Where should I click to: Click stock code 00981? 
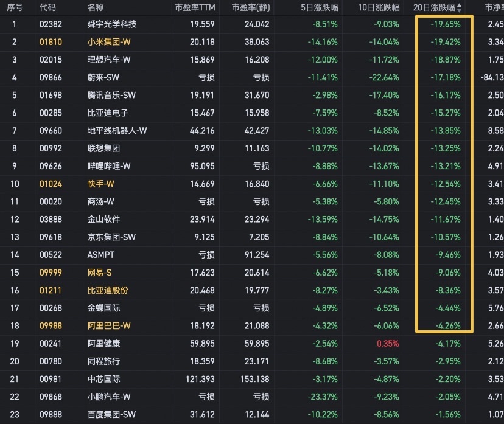pyautogui.click(x=51, y=379)
